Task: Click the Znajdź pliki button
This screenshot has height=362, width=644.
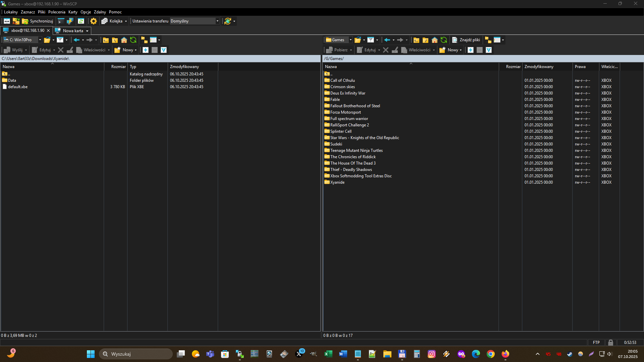Action: pyautogui.click(x=466, y=40)
